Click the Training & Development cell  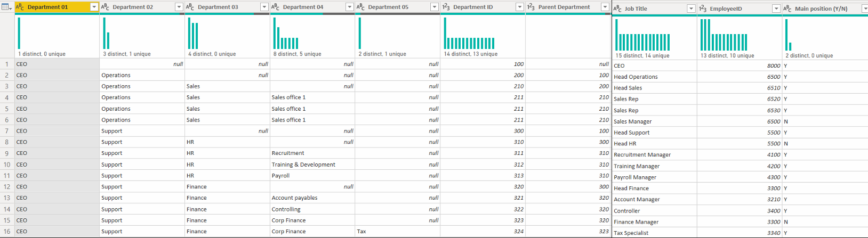[303, 165]
